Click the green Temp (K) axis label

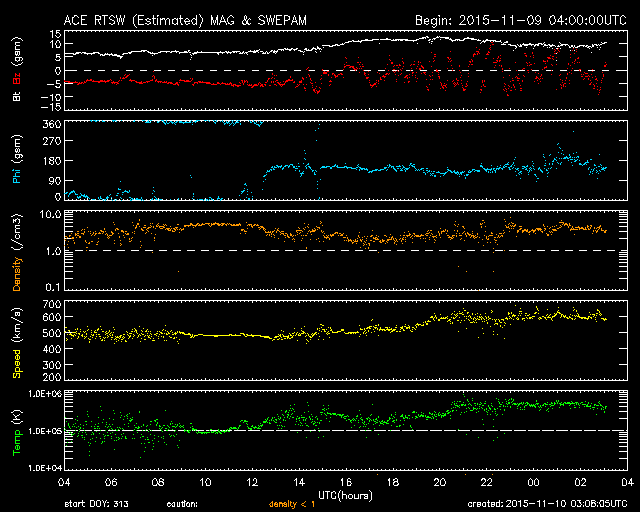point(15,431)
